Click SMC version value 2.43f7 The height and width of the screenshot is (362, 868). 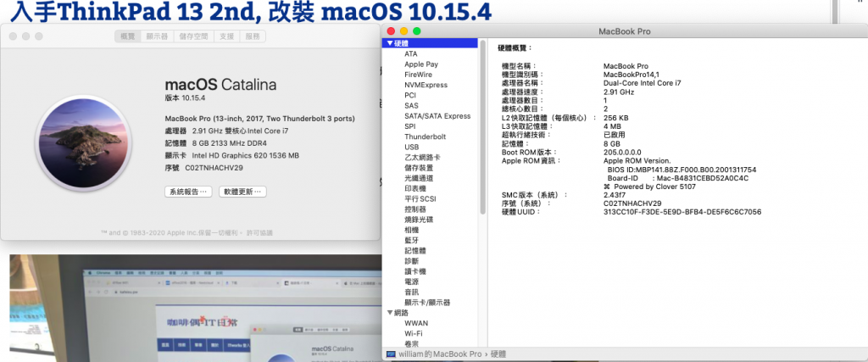tap(615, 195)
